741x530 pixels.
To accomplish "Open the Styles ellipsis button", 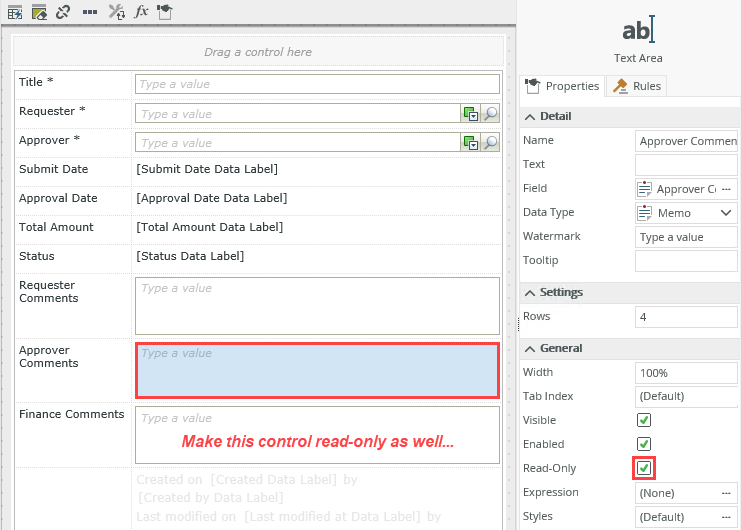I will click(726, 517).
